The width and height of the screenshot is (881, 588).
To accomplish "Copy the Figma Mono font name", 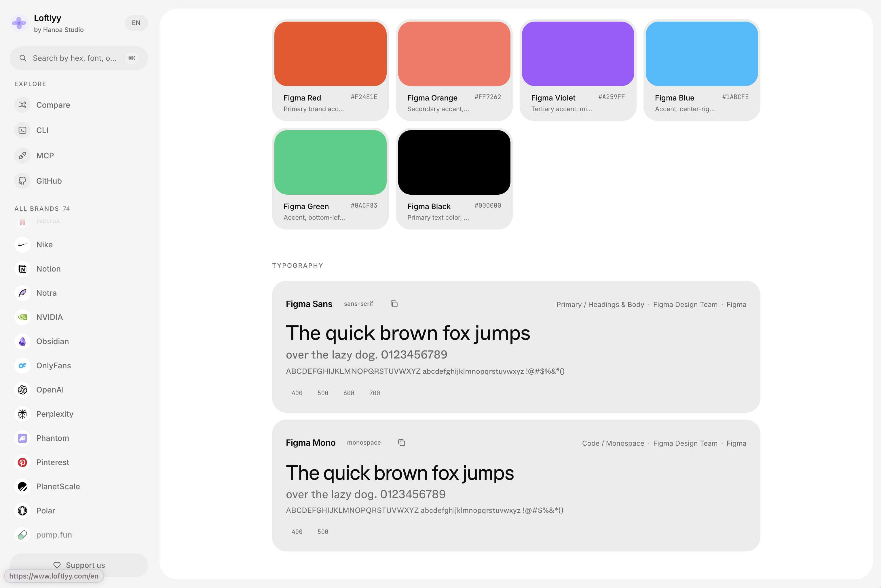I will (402, 443).
